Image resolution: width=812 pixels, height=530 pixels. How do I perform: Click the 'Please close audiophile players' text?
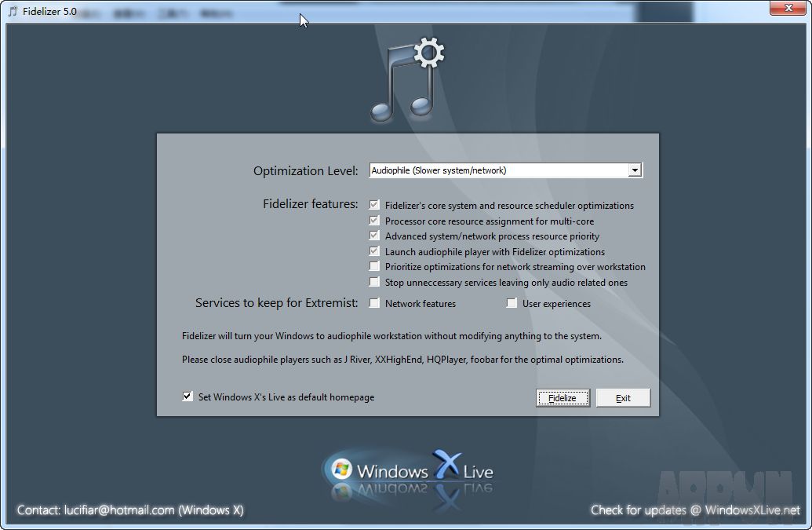pos(402,359)
